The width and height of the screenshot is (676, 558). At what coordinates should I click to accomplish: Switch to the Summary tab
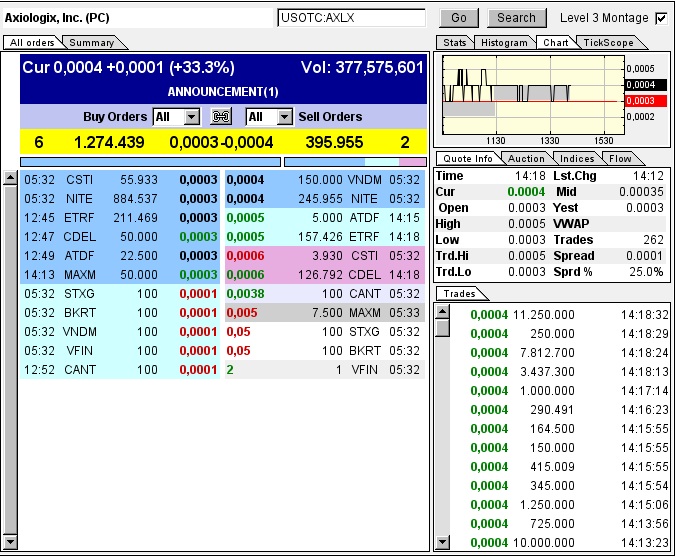coord(91,43)
